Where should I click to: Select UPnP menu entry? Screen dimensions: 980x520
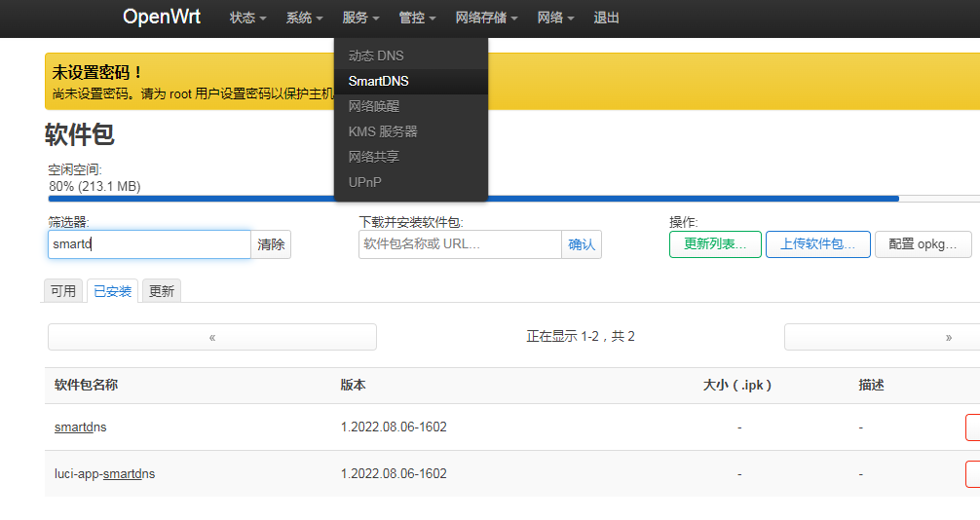coord(411,182)
